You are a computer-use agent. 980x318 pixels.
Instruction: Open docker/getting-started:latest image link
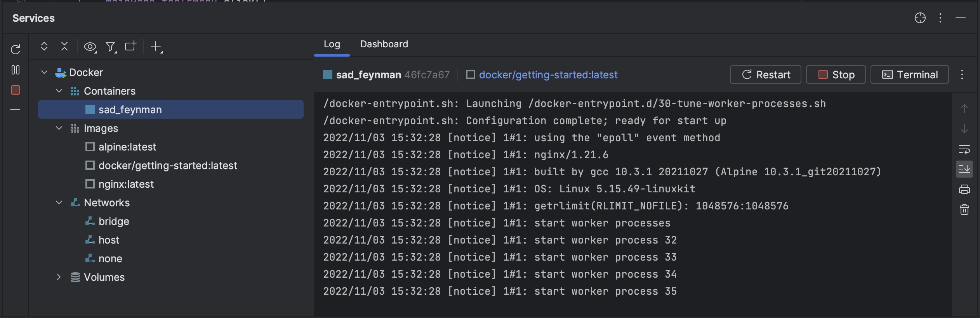pyautogui.click(x=548, y=75)
